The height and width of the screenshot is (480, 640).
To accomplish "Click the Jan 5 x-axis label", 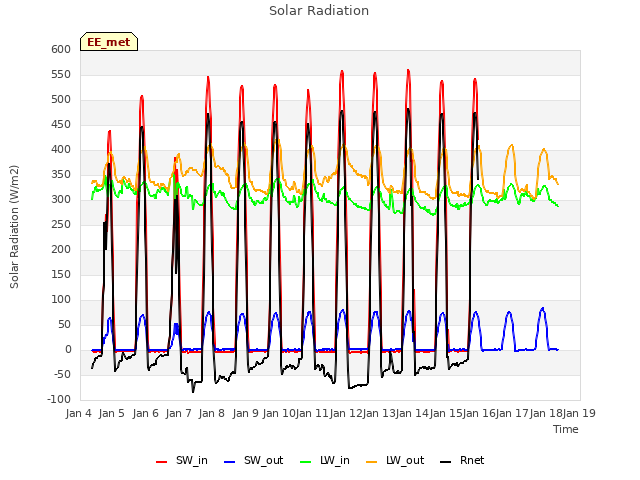I will coord(112,413).
